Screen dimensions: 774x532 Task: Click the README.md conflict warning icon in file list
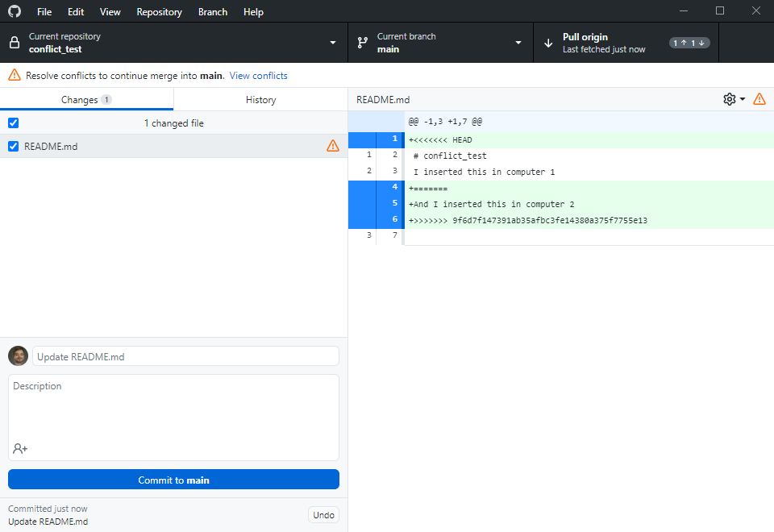pos(333,146)
